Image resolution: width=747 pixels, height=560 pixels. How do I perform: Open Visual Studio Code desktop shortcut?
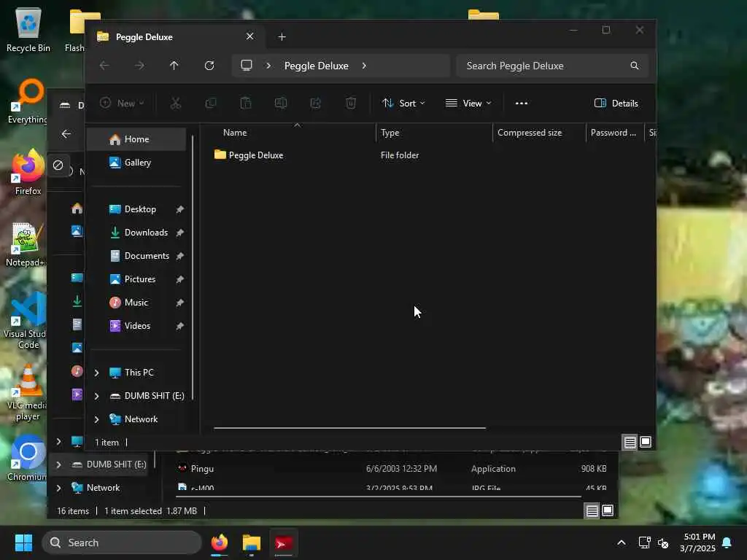(26, 322)
